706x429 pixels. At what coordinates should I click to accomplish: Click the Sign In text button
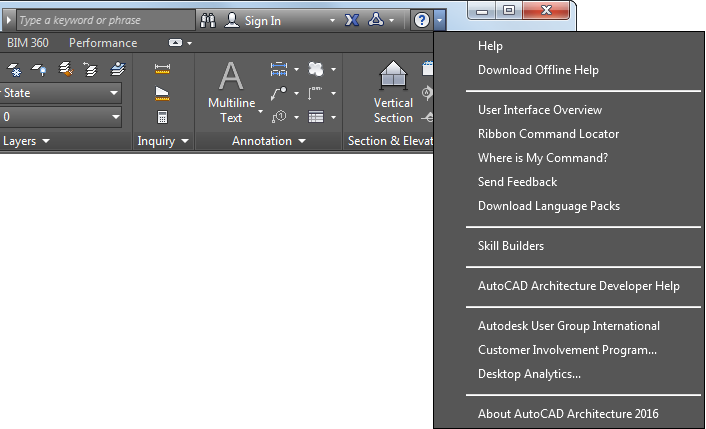pos(262,21)
